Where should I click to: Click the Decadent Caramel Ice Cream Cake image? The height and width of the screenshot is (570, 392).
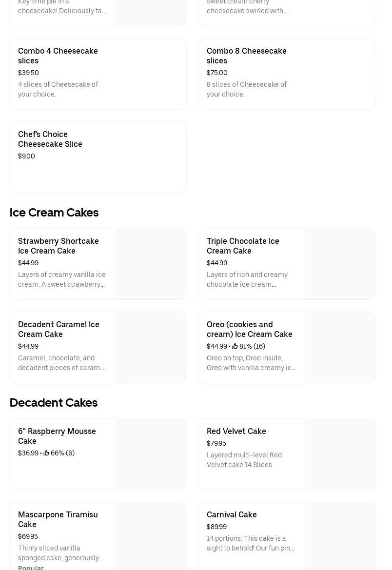tap(151, 347)
